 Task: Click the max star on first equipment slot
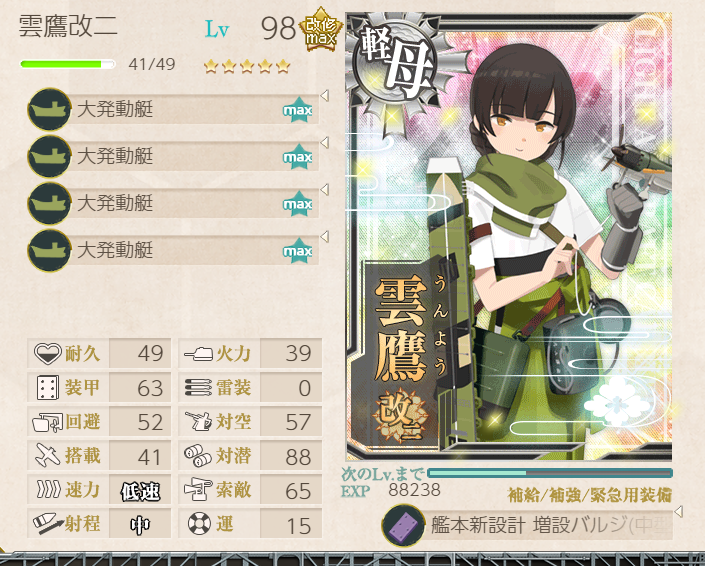[298, 110]
